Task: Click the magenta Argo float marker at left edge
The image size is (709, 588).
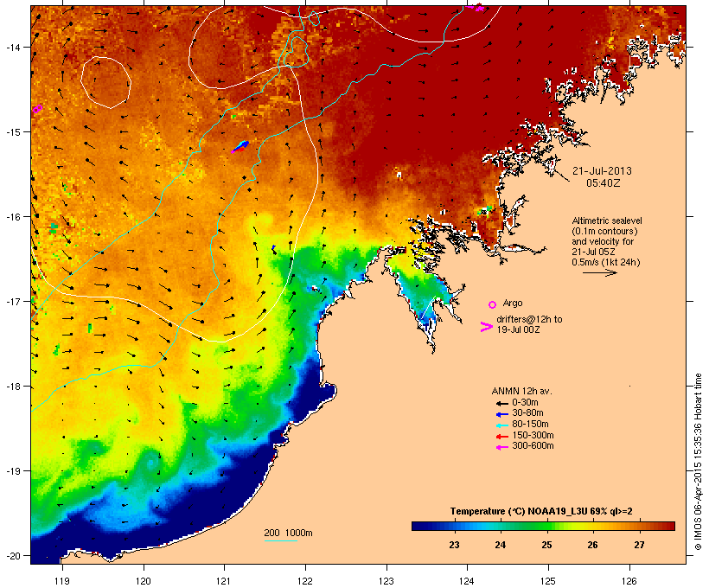Action: 37,109
